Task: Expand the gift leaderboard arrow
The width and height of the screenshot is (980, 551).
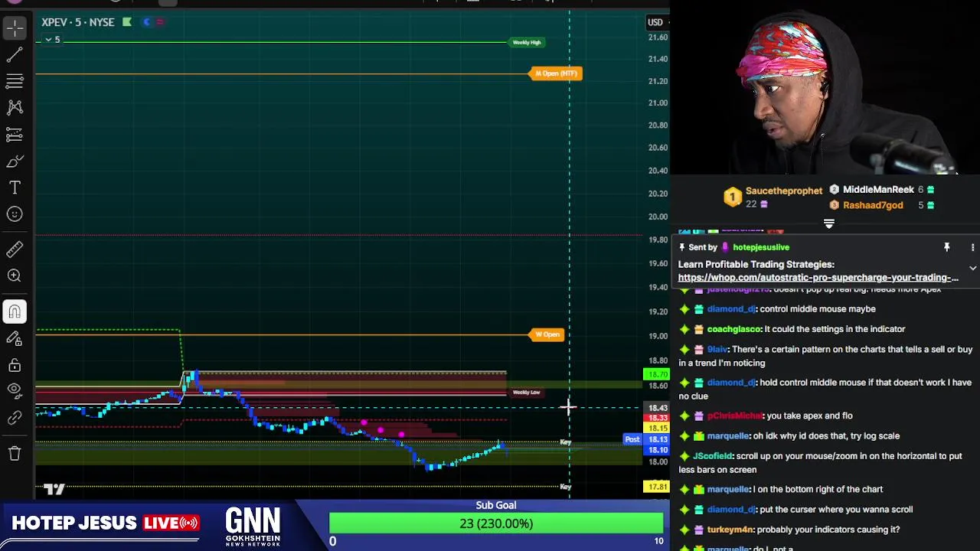Action: pos(828,223)
